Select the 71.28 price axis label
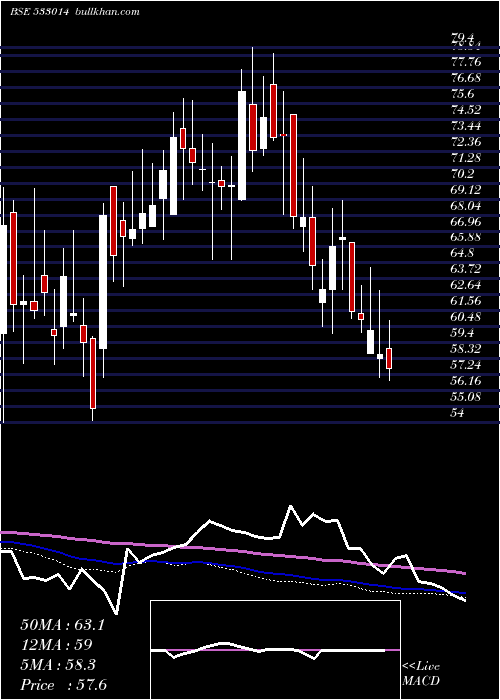500x700 pixels. click(x=466, y=158)
